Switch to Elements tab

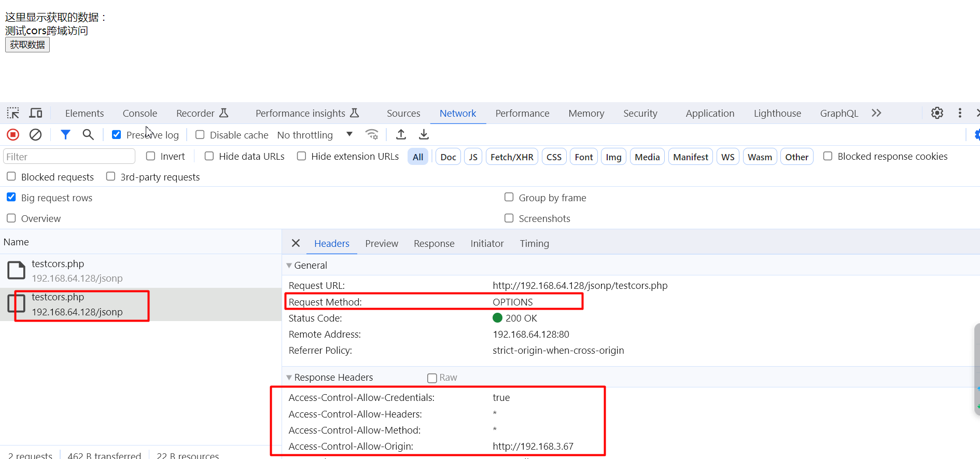coord(85,113)
